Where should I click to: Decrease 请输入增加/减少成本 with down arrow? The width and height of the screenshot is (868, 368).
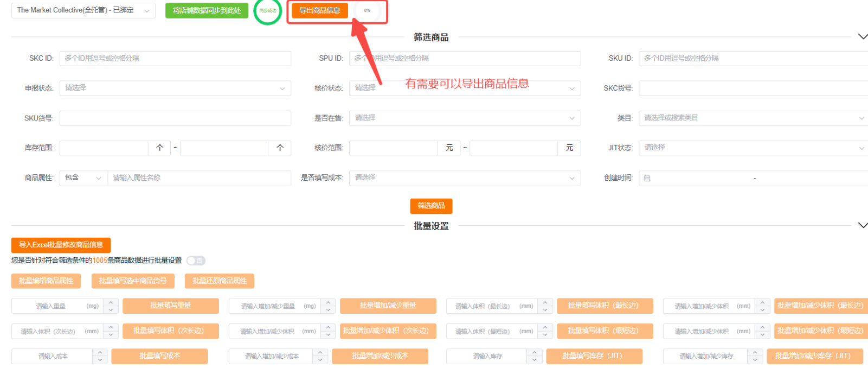tap(320, 360)
